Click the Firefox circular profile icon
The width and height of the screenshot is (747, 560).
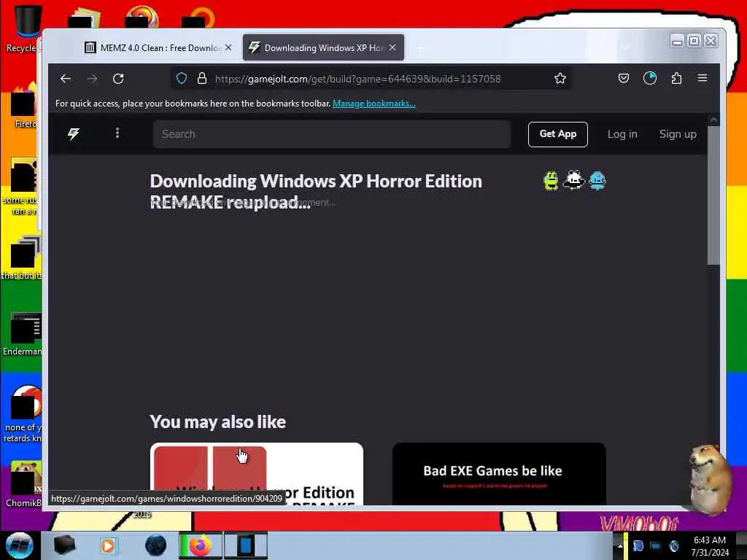pos(650,78)
